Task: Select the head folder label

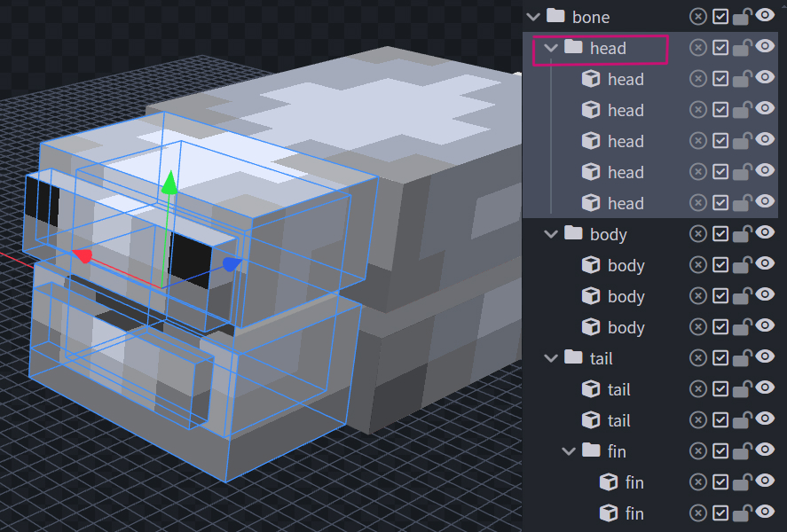Action: 608,49
